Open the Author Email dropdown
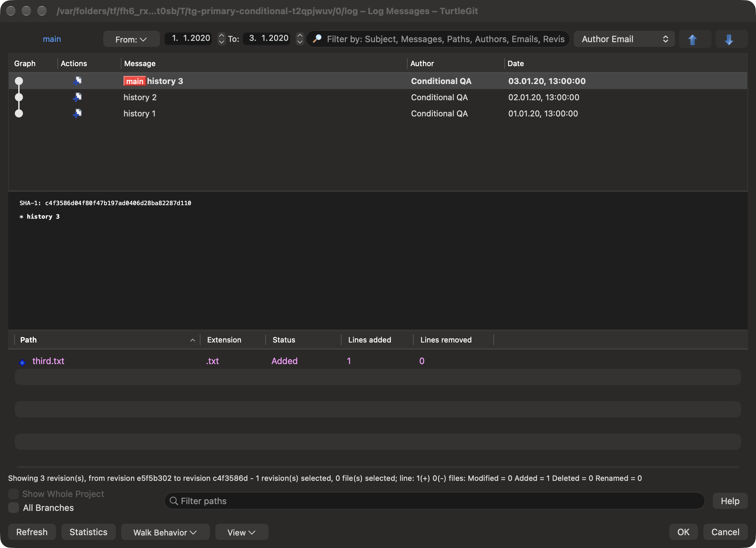Screen dimensions: 756x548 pos(624,39)
